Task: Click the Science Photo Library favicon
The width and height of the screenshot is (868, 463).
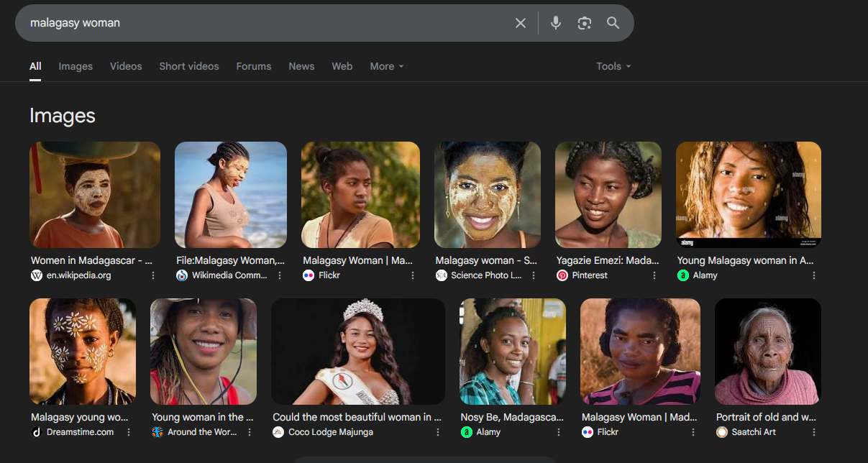Action: tap(442, 275)
